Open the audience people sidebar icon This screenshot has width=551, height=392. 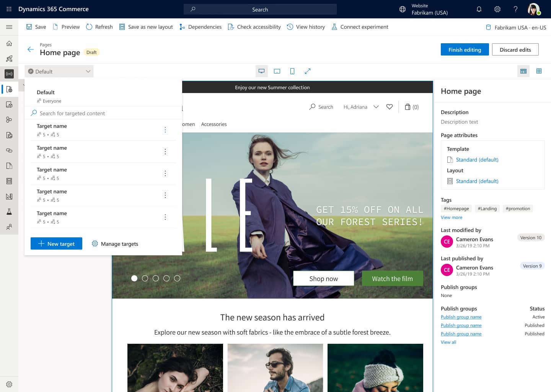(x=9, y=227)
